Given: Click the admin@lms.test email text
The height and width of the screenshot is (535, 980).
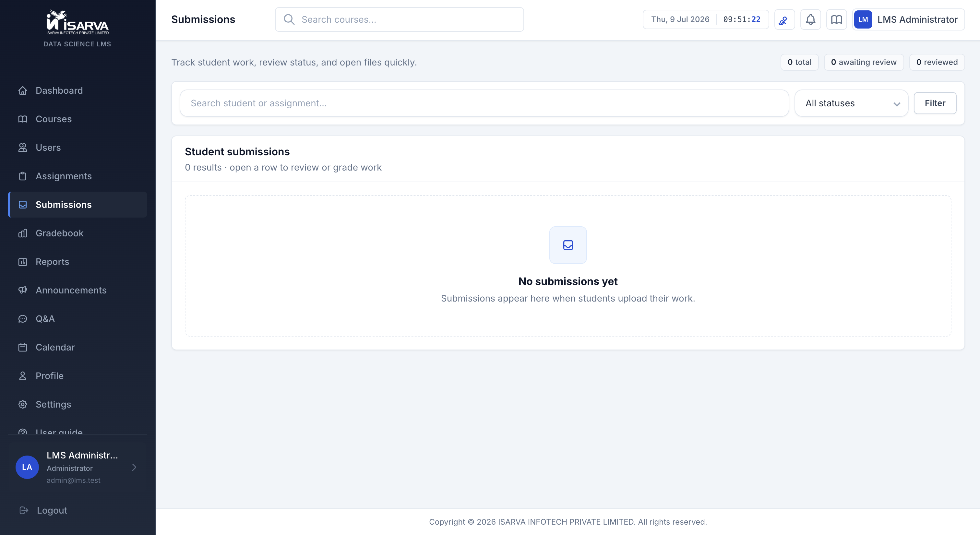Looking at the screenshot, I should pos(73,480).
